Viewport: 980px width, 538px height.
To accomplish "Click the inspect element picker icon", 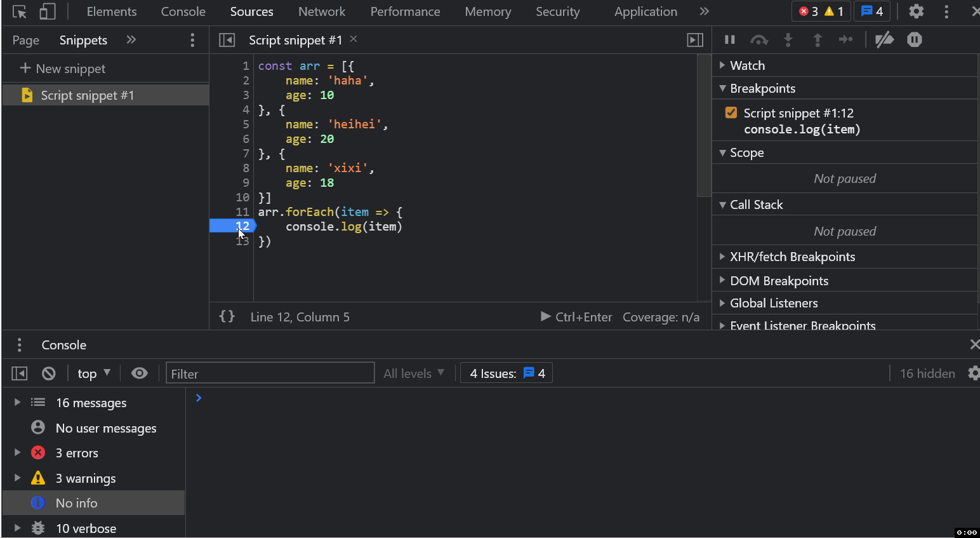I will pyautogui.click(x=20, y=11).
